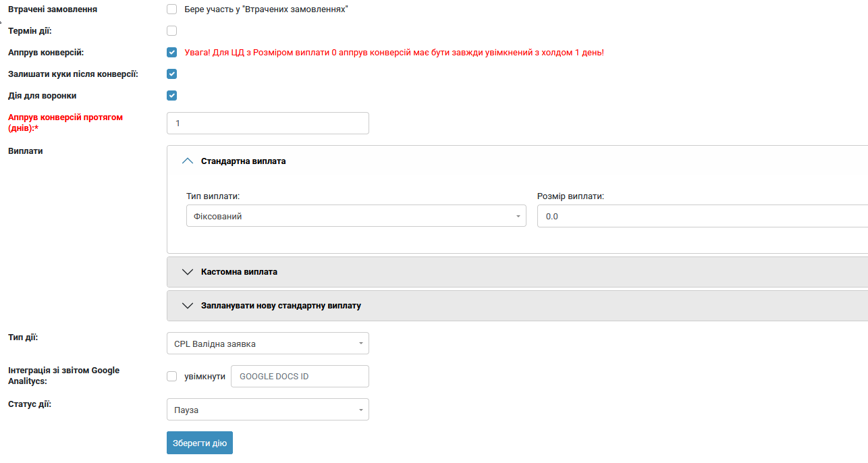
Task: Uncheck Дія для воронки checkbox
Action: pyautogui.click(x=171, y=95)
